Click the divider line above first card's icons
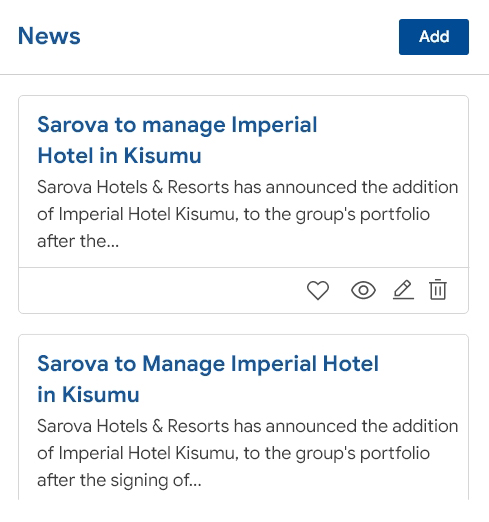The image size is (489, 522). 244,267
